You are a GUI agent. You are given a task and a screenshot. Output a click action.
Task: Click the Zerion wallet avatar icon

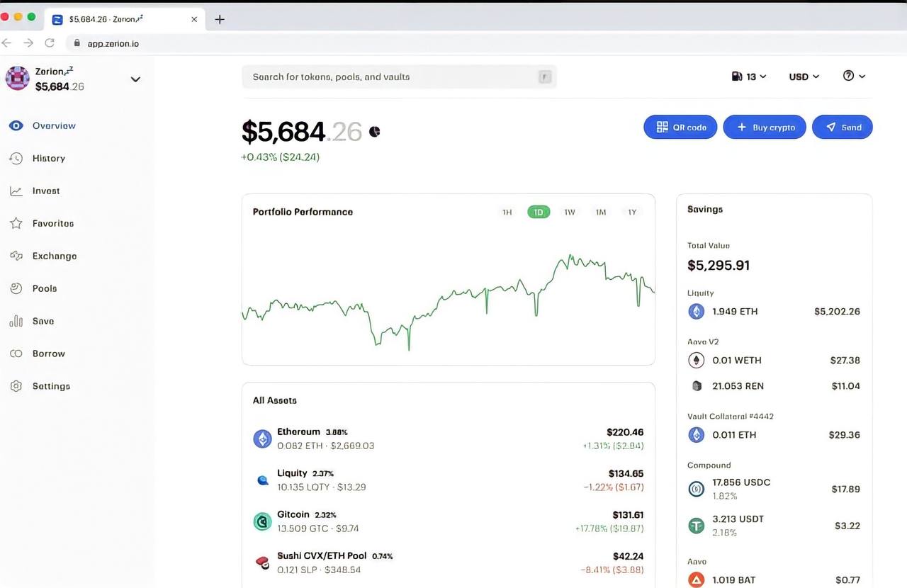point(17,78)
